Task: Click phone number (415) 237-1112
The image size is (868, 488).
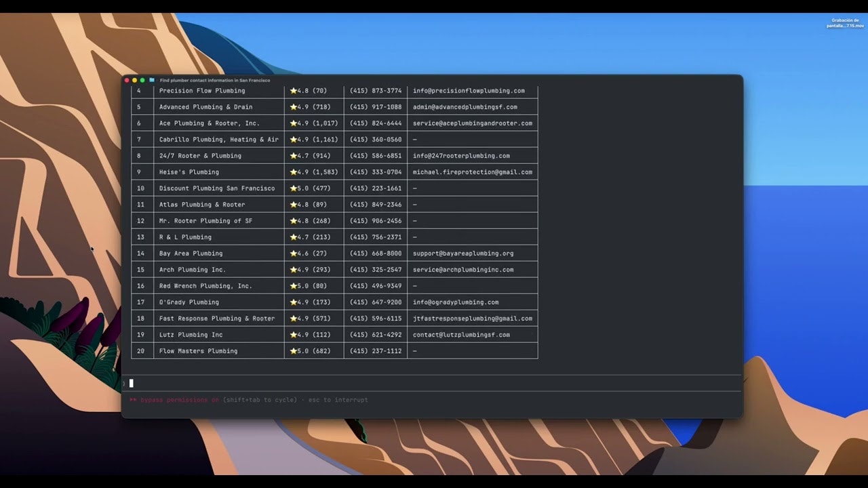Action: (x=376, y=351)
